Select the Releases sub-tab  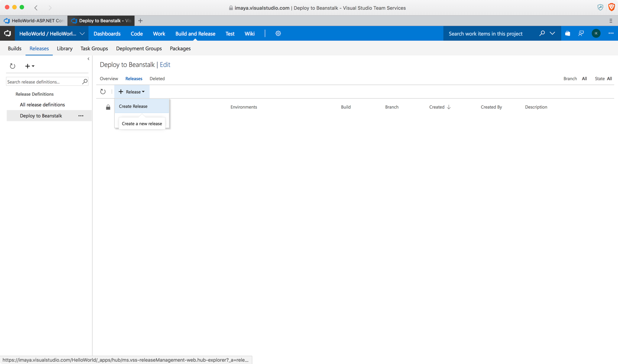point(134,78)
